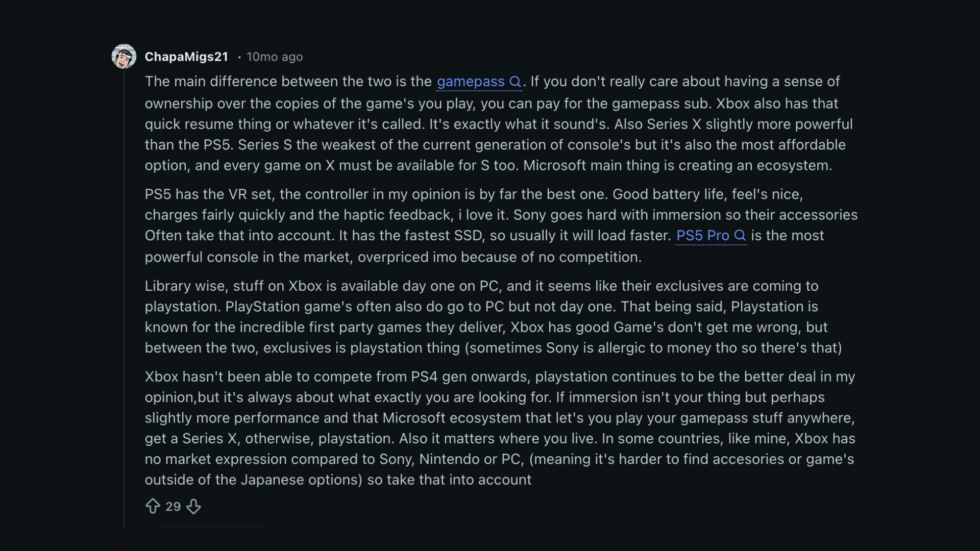
Task: Click the vote score showing 29
Action: pyautogui.click(x=173, y=507)
